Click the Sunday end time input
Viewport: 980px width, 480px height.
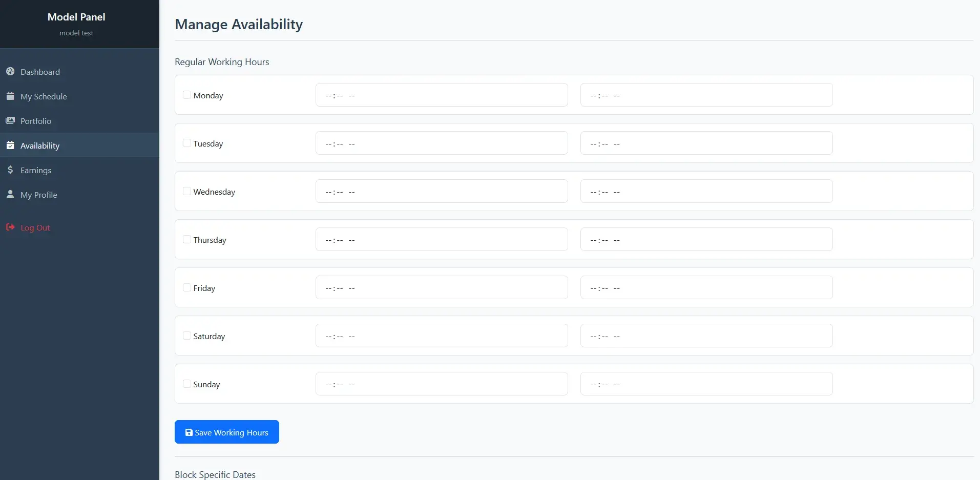[x=706, y=384]
